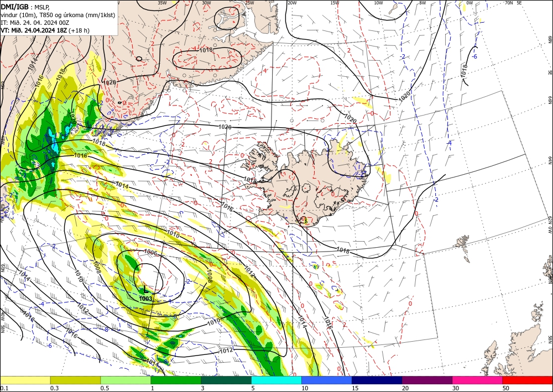
Task: Choose the navy 15 mm legend swatch
Action: (x=377, y=380)
